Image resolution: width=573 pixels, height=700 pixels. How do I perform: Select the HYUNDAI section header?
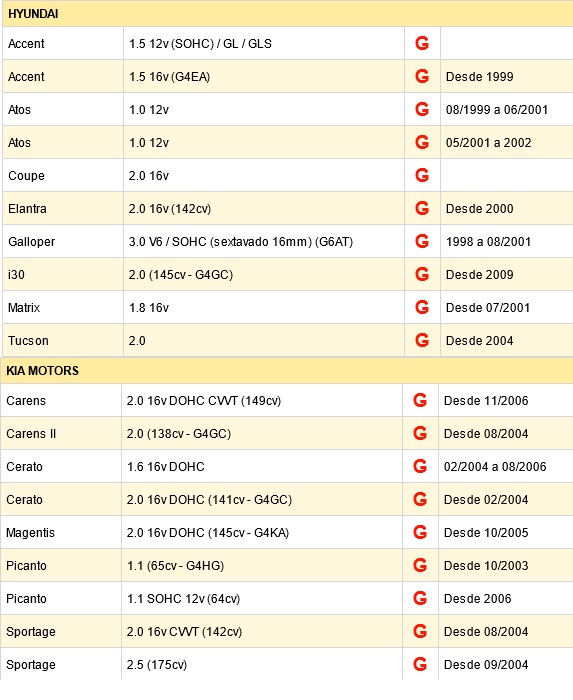(287, 14)
